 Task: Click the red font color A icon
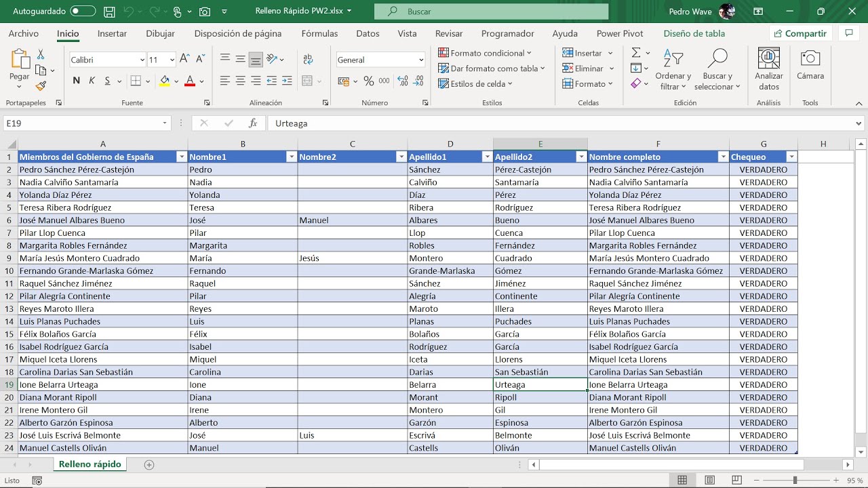(x=190, y=81)
